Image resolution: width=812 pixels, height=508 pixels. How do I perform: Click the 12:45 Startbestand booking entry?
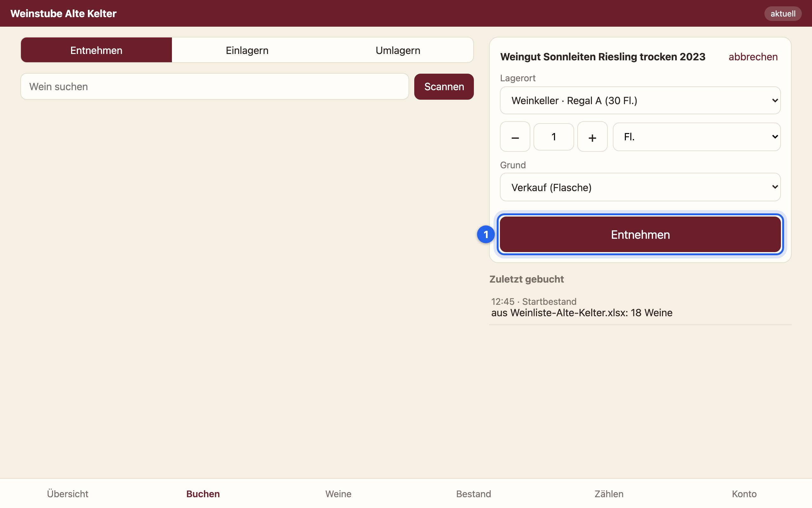click(x=640, y=307)
